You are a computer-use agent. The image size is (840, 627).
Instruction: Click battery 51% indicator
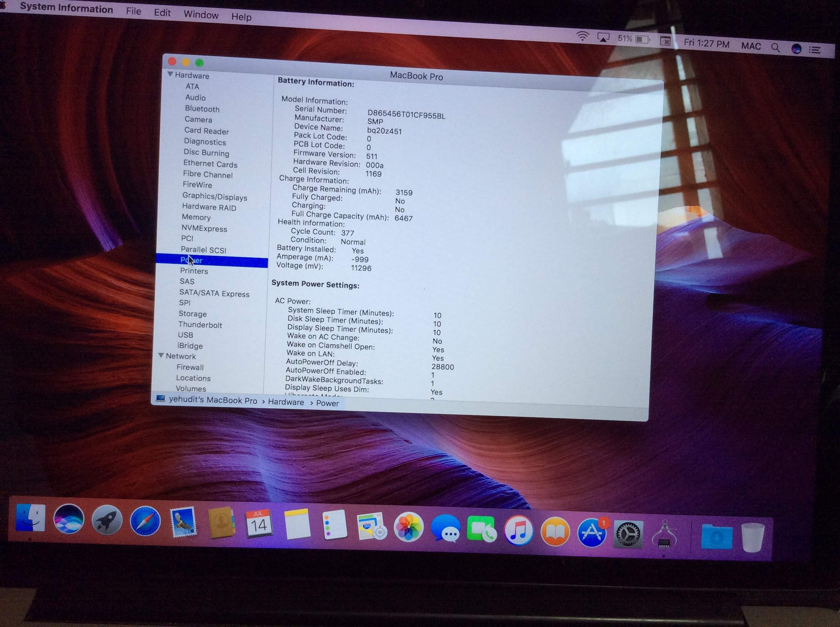pos(634,39)
